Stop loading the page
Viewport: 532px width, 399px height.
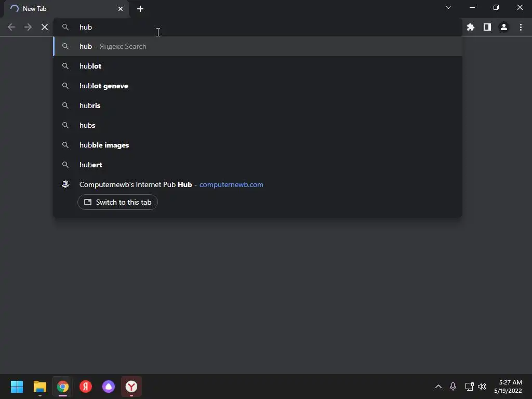pos(45,27)
